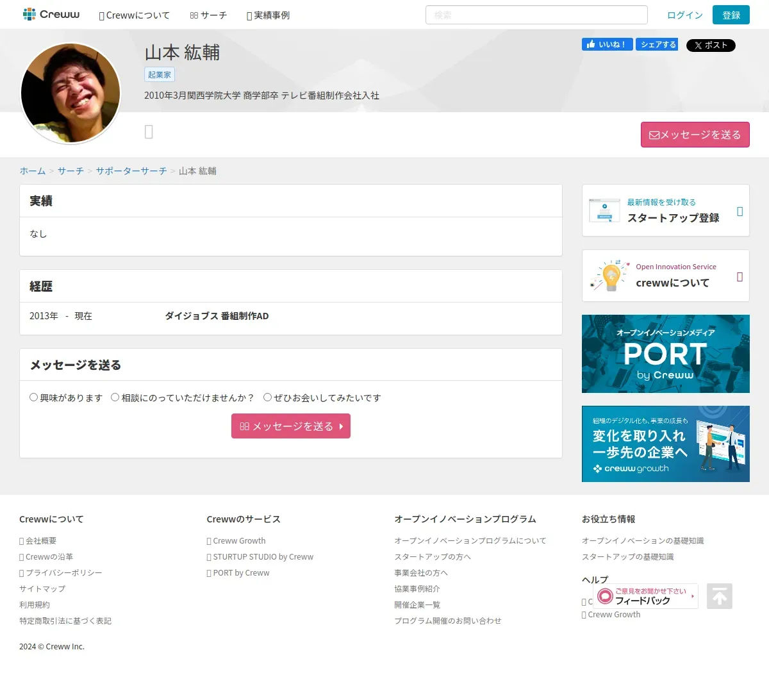Screen dimensions: 769x700
Task: Click the small icon under profile bio
Action: [x=149, y=132]
